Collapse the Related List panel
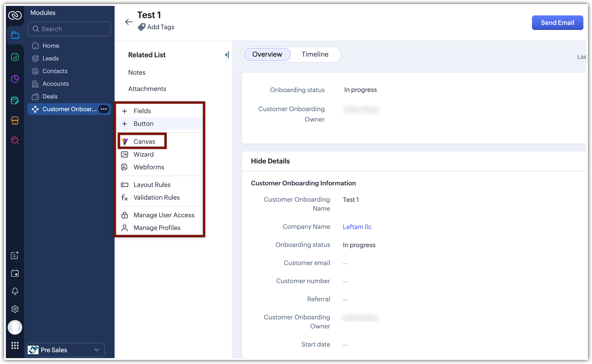592x364 pixels. (227, 55)
